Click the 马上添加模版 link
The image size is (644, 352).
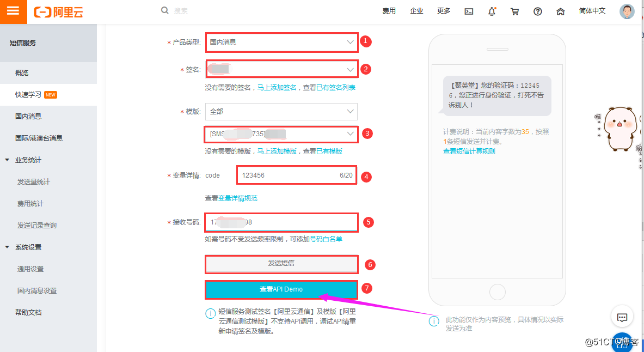(x=277, y=151)
